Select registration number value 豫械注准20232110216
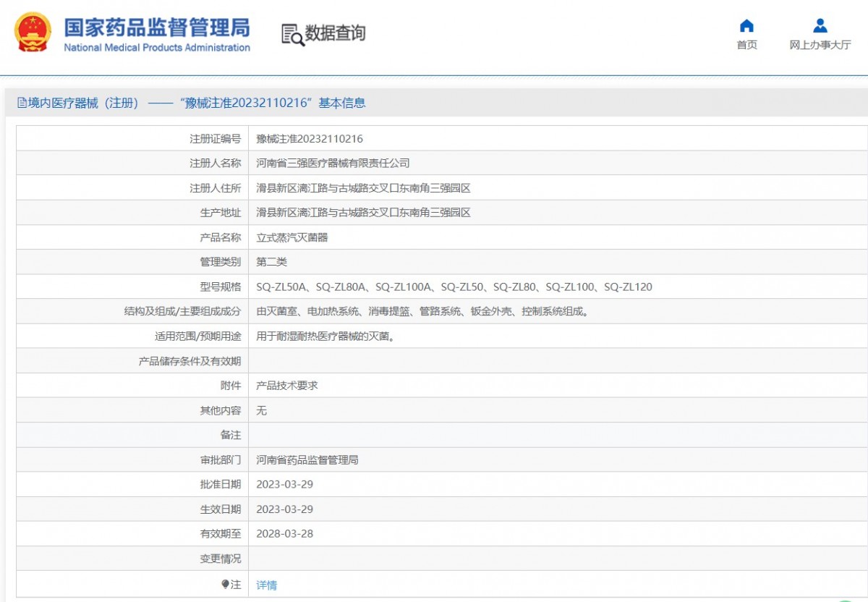 [x=310, y=139]
